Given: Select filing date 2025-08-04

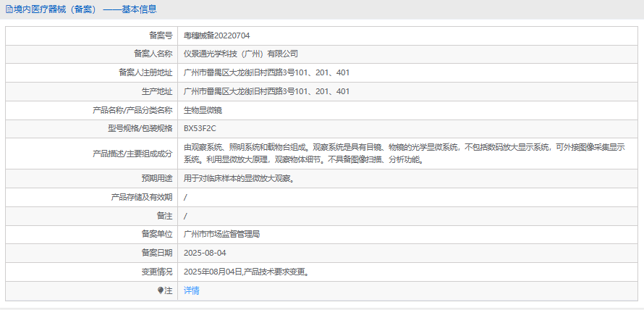Looking at the screenshot, I should pyautogui.click(x=205, y=253).
